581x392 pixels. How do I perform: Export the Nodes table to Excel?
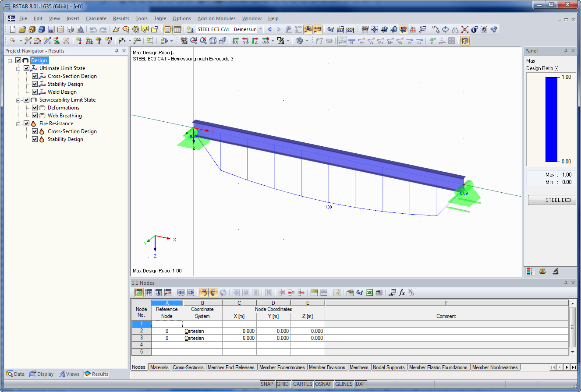369,293
